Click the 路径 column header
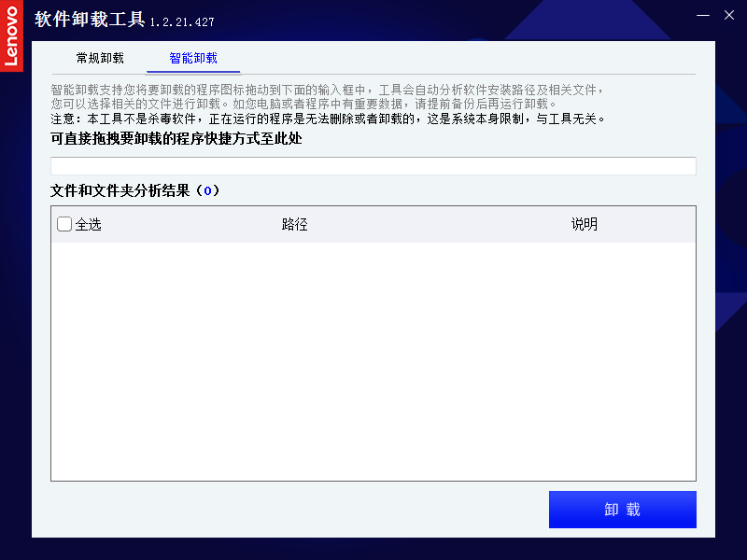747x560 pixels. point(294,224)
